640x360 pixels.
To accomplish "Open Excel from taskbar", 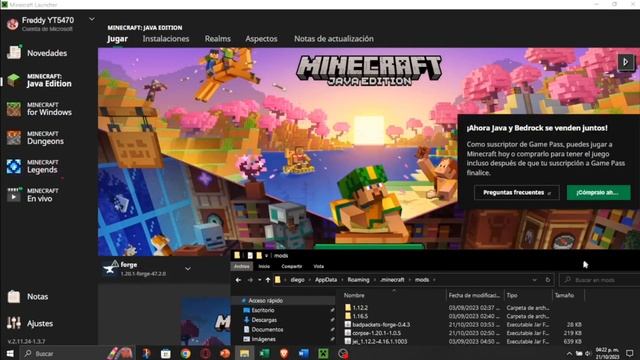I will pyautogui.click(x=264, y=353).
